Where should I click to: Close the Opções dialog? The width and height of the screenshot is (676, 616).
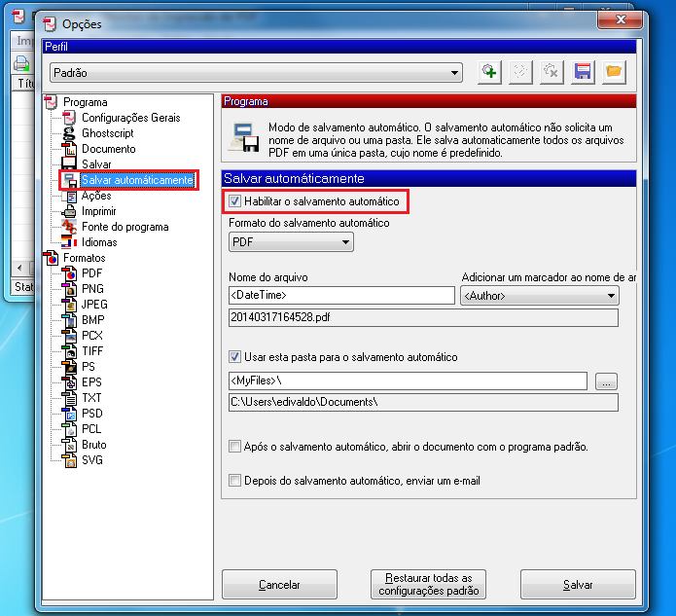[x=621, y=19]
